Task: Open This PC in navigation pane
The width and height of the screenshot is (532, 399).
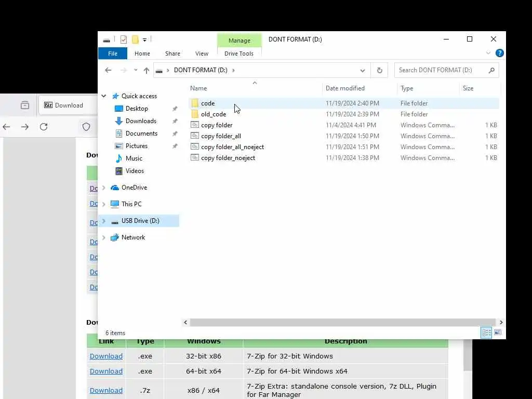Action: click(x=131, y=204)
